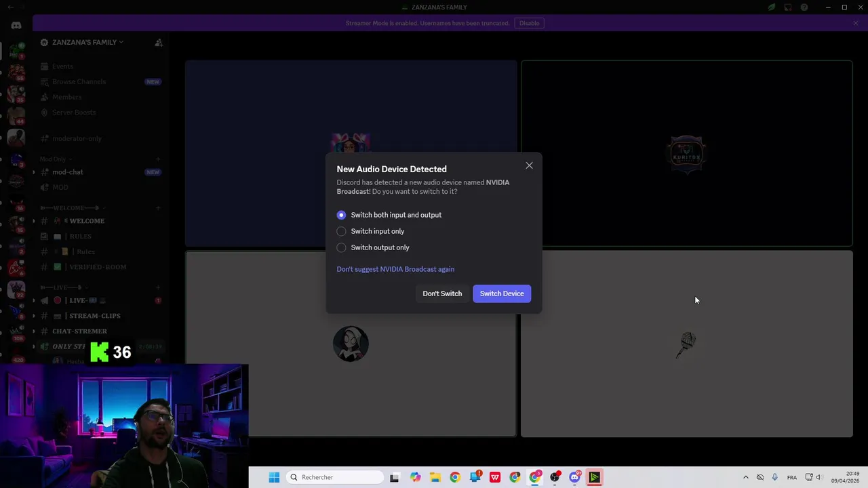Click the dark-haired avatar video tile
Image resolution: width=868 pixels, height=488 pixels.
tap(351, 344)
